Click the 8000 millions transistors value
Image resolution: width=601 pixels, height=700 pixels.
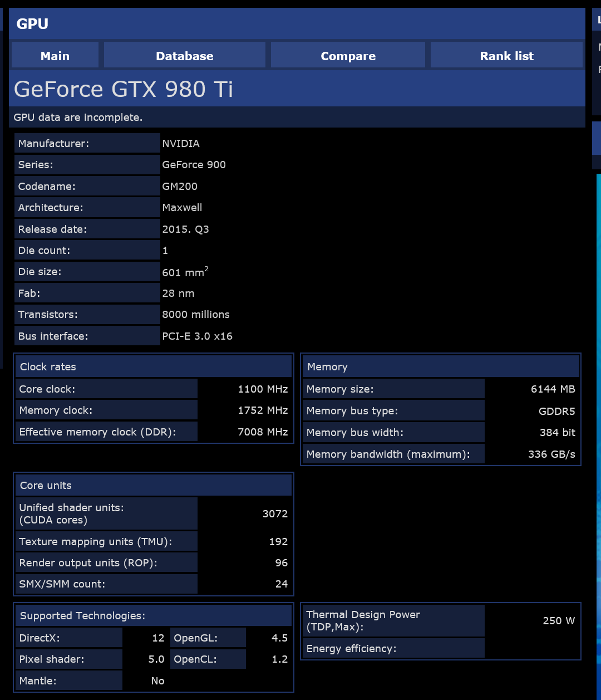point(196,315)
